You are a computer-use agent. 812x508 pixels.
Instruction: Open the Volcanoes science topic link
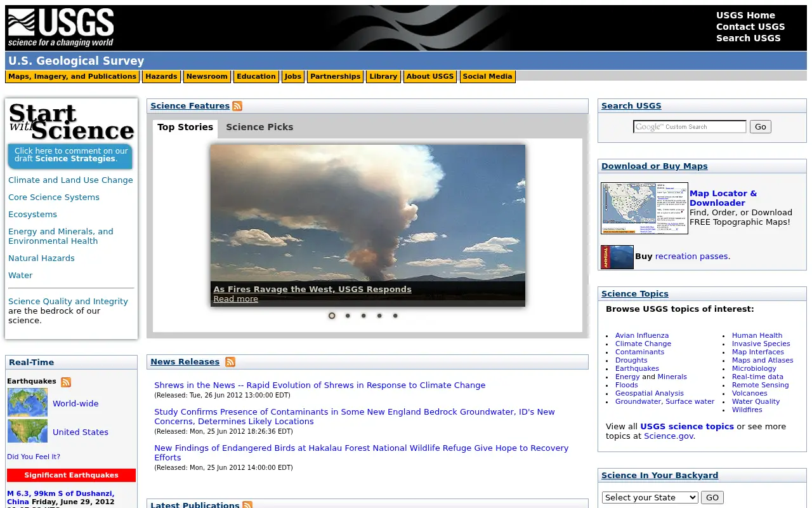(x=750, y=394)
